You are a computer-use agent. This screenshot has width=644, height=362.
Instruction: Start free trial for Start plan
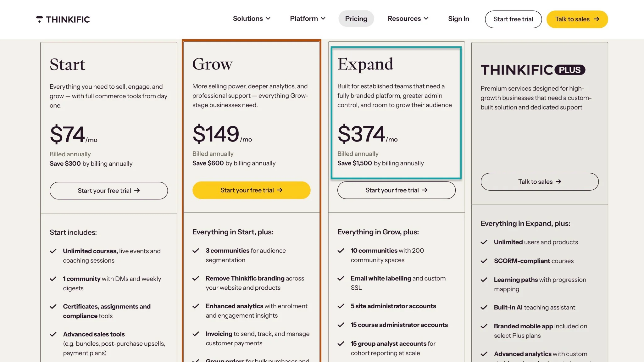pyautogui.click(x=108, y=191)
